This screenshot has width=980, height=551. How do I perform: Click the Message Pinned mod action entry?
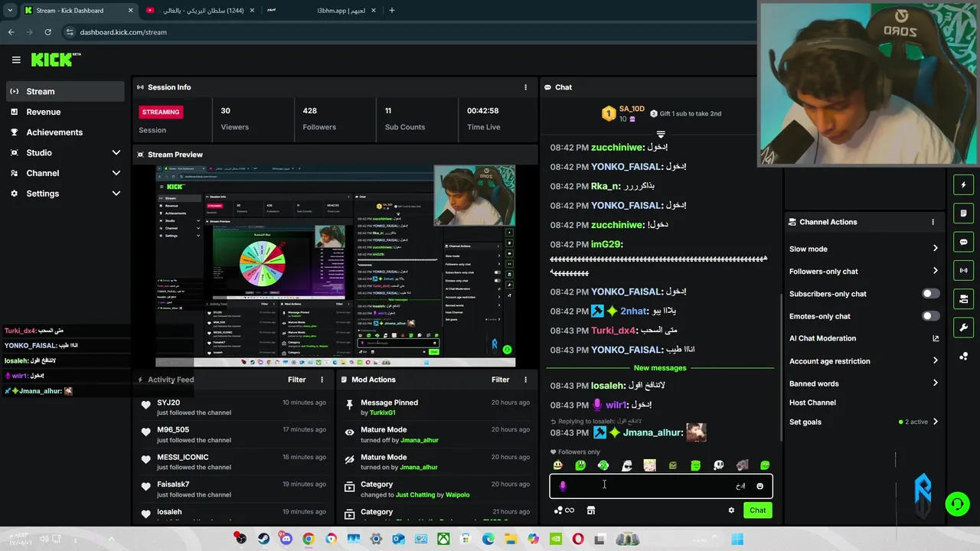coord(436,407)
